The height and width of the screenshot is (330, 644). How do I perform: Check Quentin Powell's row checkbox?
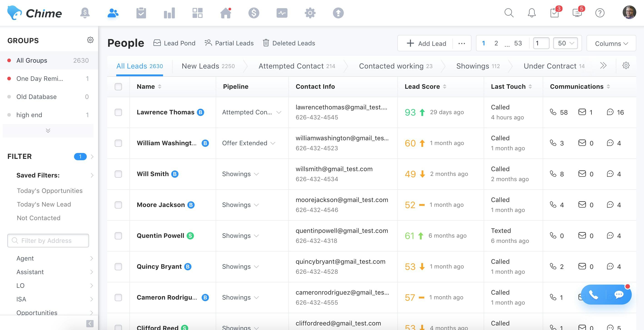[118, 236]
